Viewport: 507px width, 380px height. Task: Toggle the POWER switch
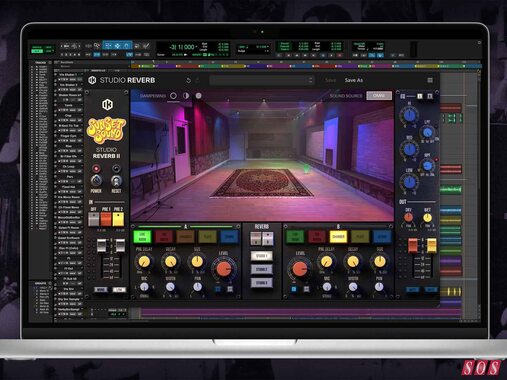96,181
